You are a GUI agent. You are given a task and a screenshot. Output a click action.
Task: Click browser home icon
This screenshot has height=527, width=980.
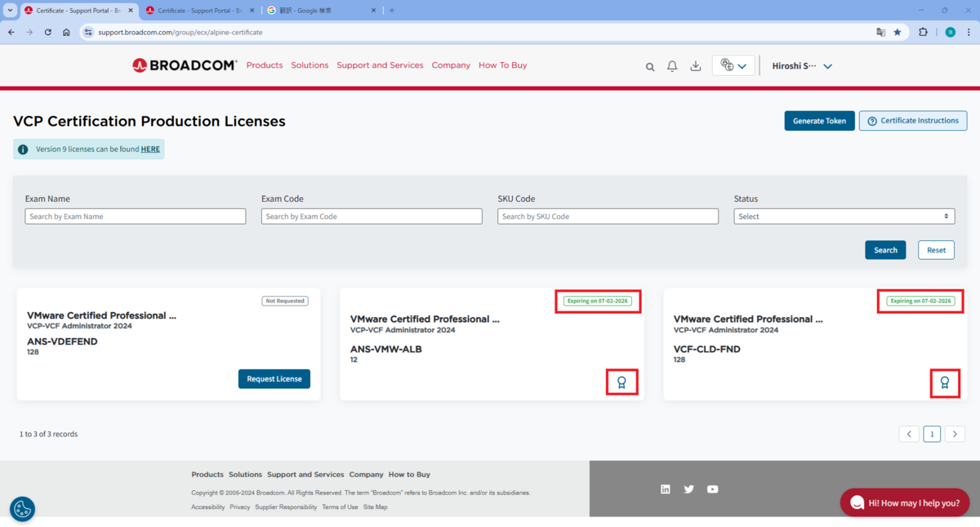[x=66, y=32]
